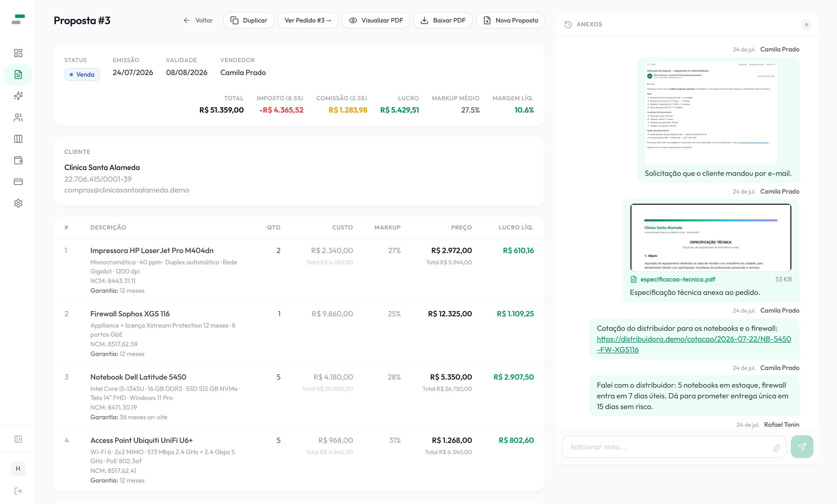Viewport: 837px width, 504px height.
Task: Open the clients people icon in sidebar
Action: pyautogui.click(x=18, y=117)
